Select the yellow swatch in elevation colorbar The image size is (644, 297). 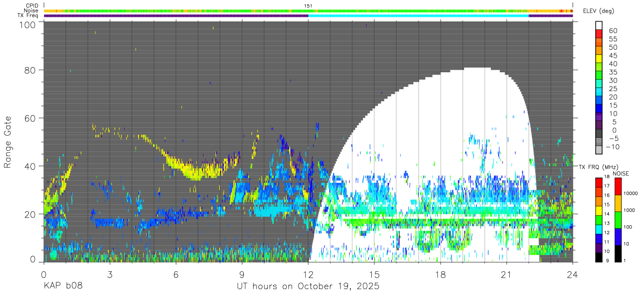(x=599, y=59)
